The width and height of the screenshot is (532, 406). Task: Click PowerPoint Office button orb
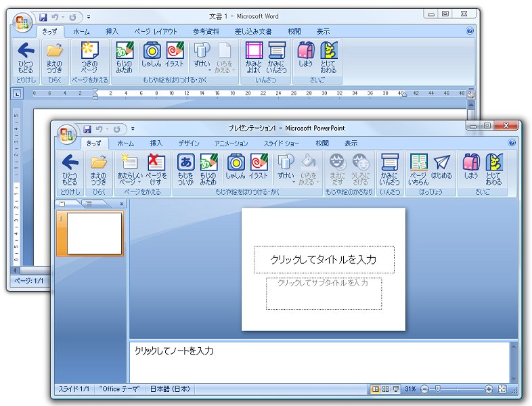click(x=66, y=134)
